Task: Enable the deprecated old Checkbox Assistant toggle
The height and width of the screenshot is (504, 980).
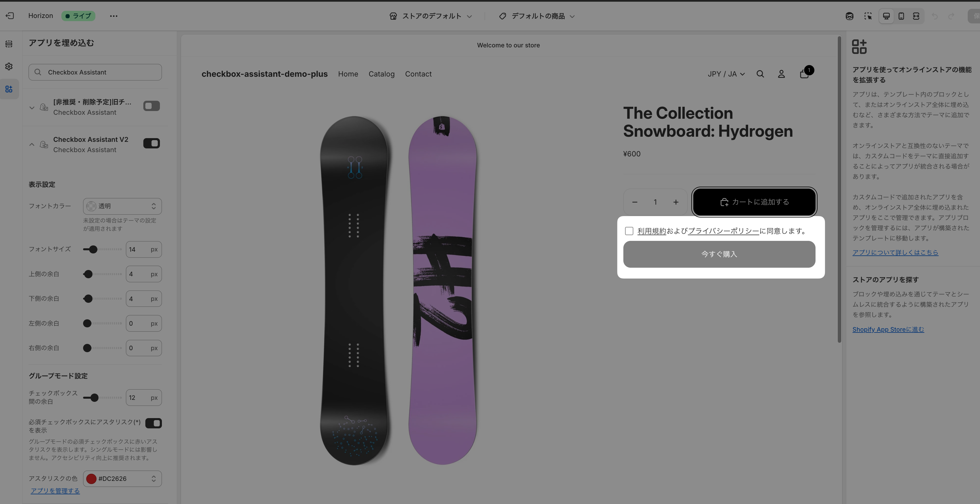Action: point(151,106)
